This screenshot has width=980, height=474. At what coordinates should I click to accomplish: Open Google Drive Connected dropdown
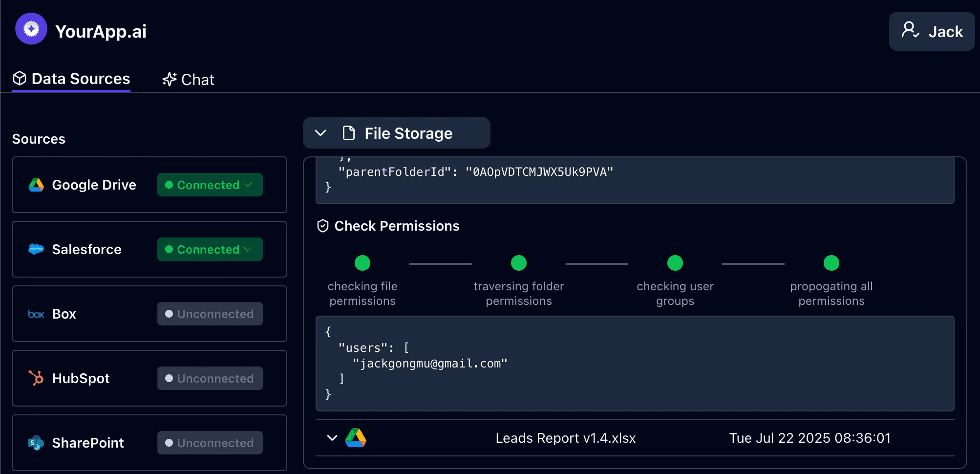coord(210,185)
